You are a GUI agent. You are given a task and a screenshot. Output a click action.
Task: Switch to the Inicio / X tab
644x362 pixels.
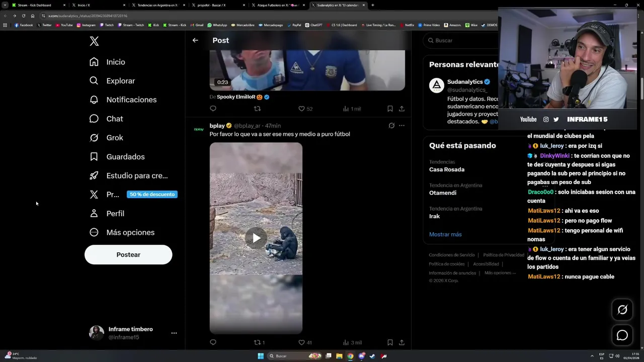[x=98, y=5]
